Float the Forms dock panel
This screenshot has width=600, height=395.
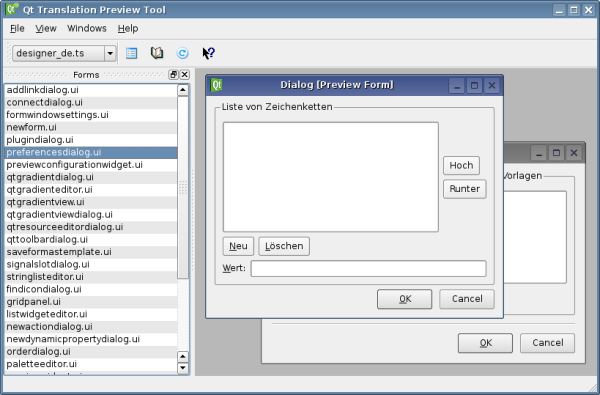tap(173, 75)
